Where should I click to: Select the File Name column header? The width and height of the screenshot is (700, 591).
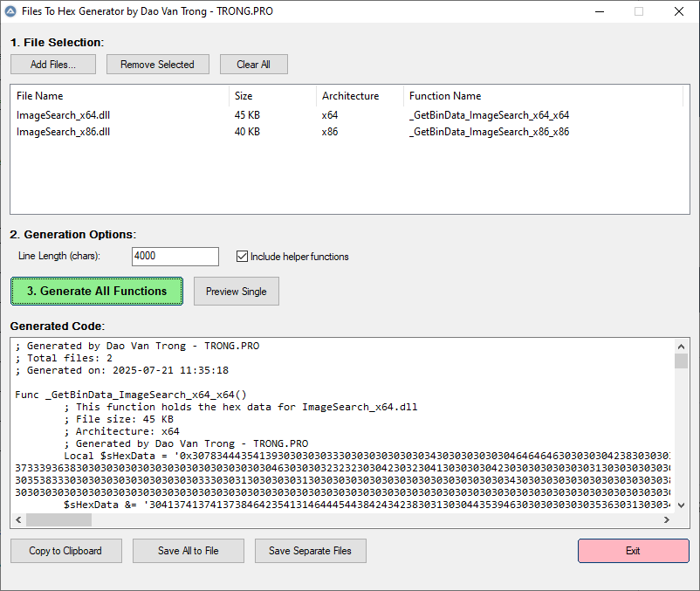coord(120,96)
